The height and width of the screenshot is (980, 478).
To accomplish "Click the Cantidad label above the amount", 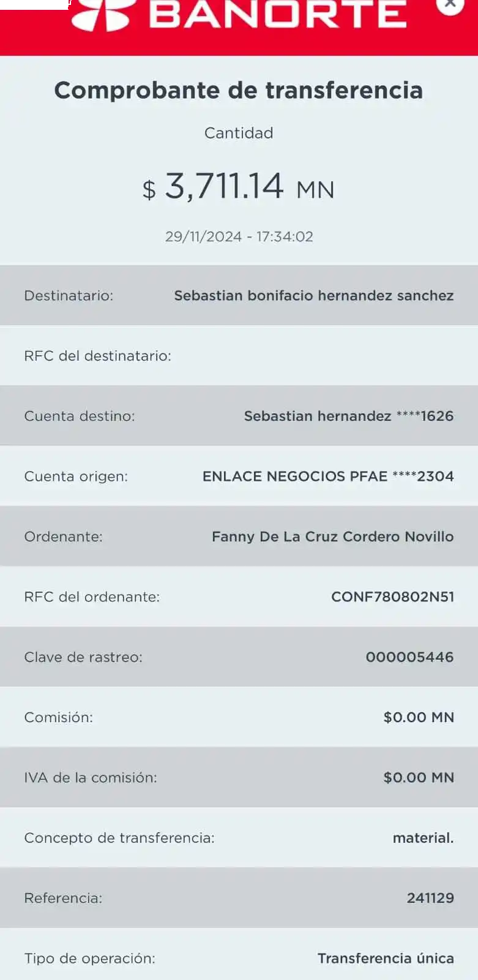I will [x=239, y=133].
